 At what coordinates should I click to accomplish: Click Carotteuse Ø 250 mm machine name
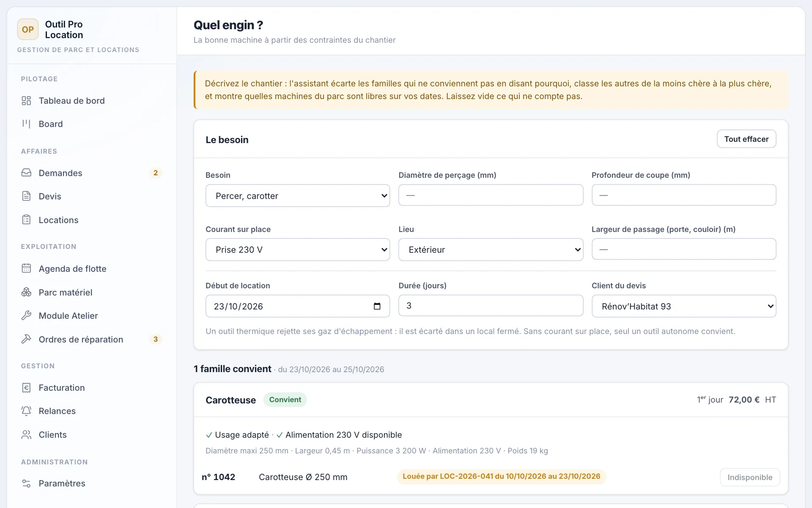click(303, 477)
